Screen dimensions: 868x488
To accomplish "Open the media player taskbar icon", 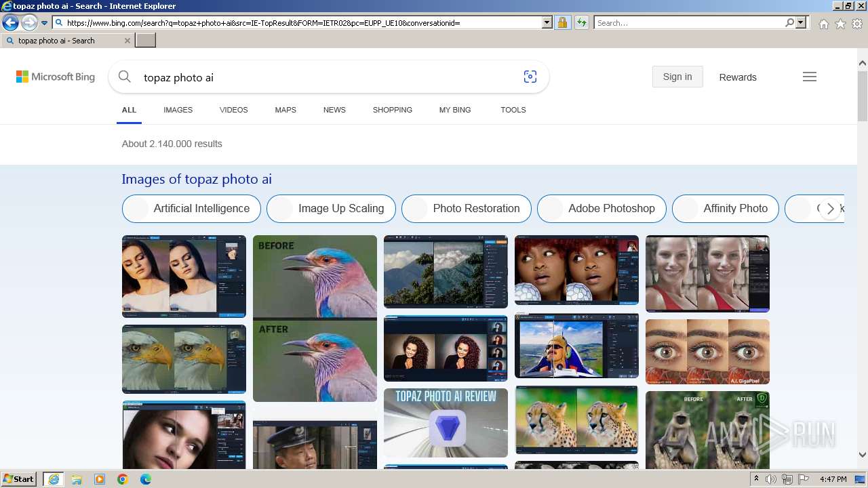I will [100, 479].
